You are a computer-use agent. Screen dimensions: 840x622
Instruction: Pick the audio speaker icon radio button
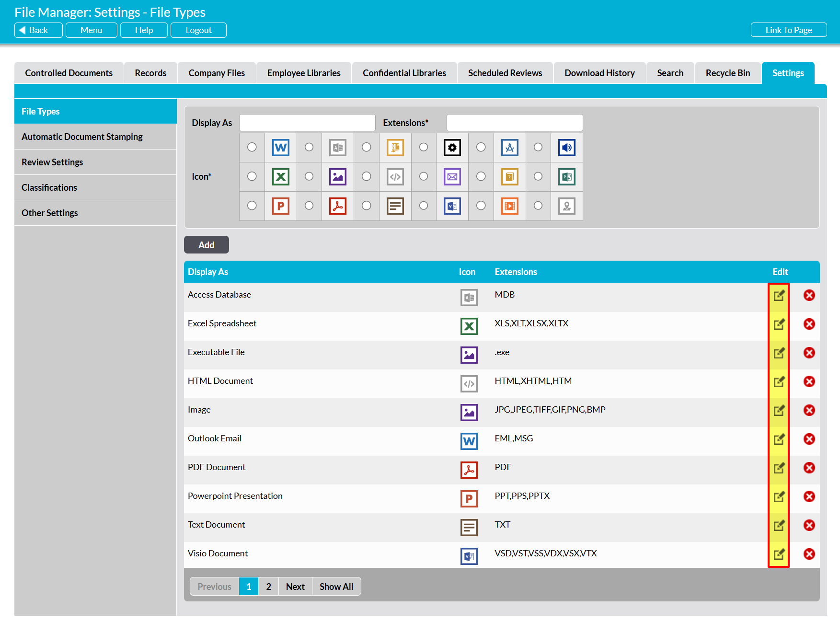(x=538, y=147)
